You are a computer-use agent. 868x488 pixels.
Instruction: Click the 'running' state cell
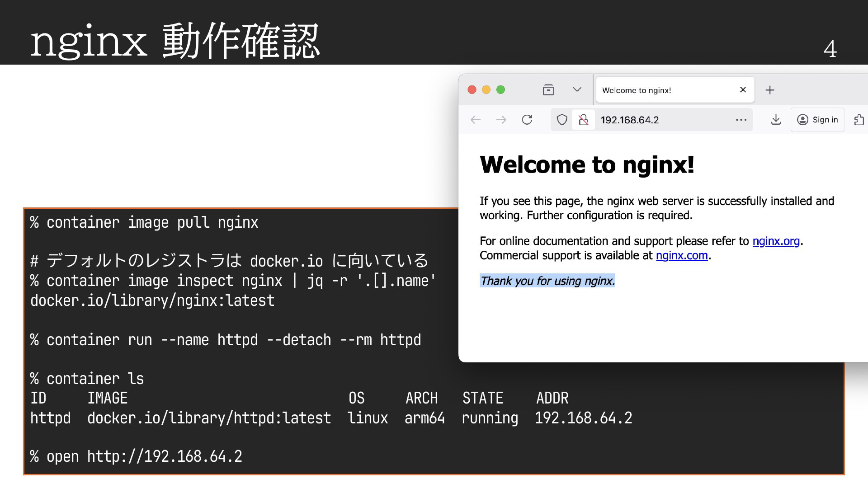(490, 418)
